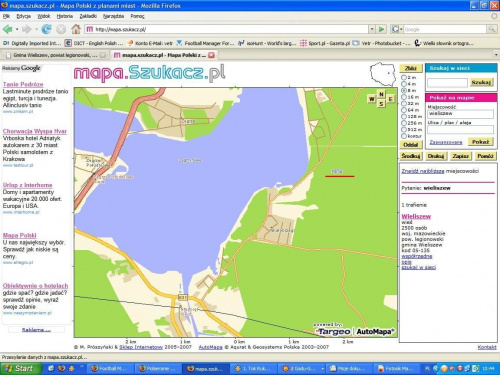This screenshot has width=500, height=375.
Task: Open the Sport.pl Gazeta.pl bookmark
Action: tap(325, 43)
